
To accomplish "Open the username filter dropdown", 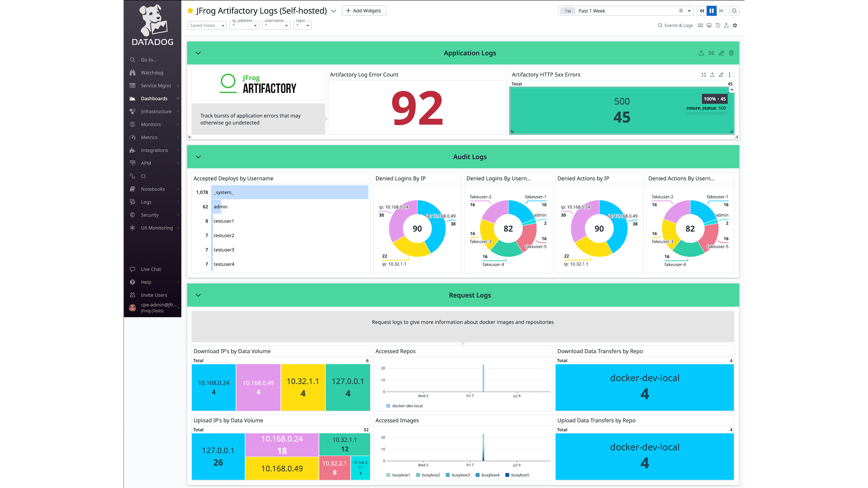I will [276, 25].
